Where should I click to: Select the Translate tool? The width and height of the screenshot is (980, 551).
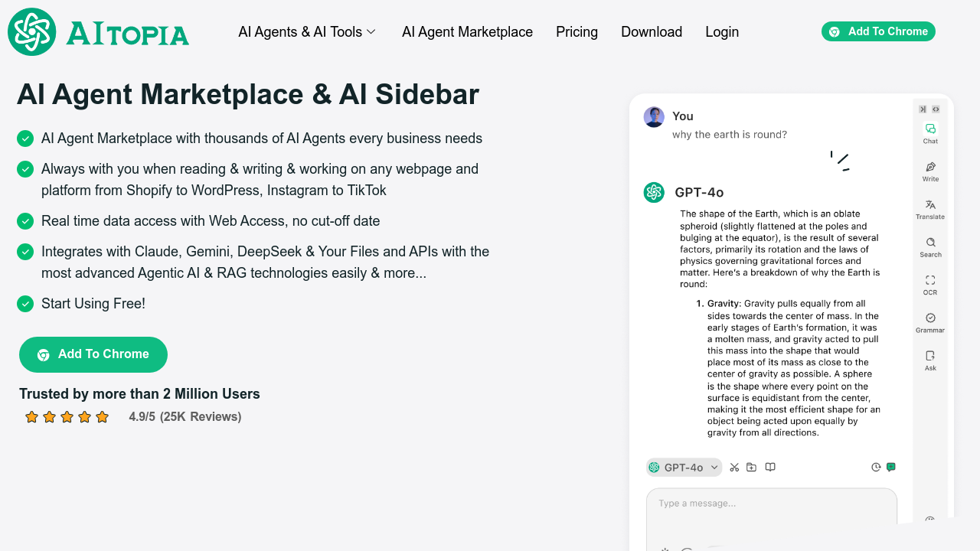pyautogui.click(x=930, y=208)
